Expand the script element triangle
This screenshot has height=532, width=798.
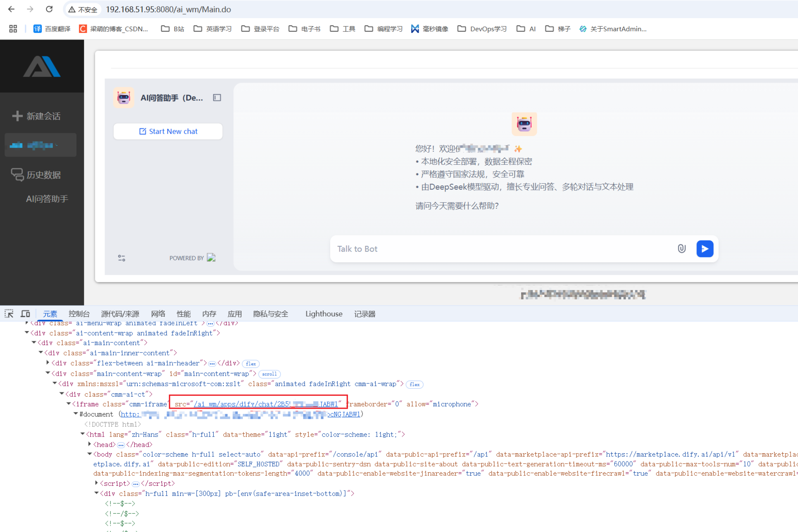97,483
